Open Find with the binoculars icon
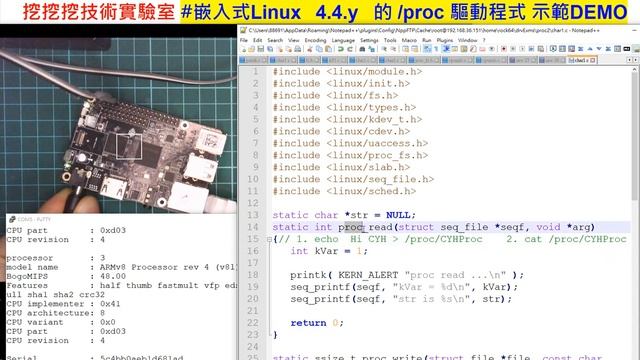640x360 pixels. click(x=362, y=49)
